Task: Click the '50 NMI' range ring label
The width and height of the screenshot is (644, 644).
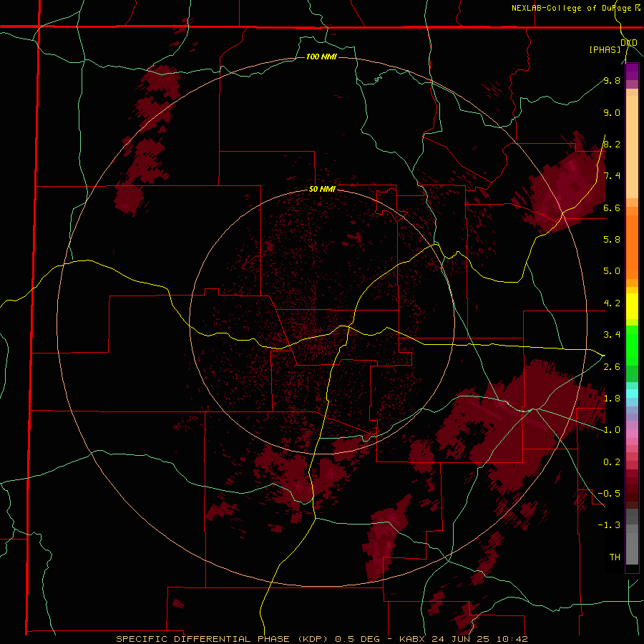Action: coord(322,190)
